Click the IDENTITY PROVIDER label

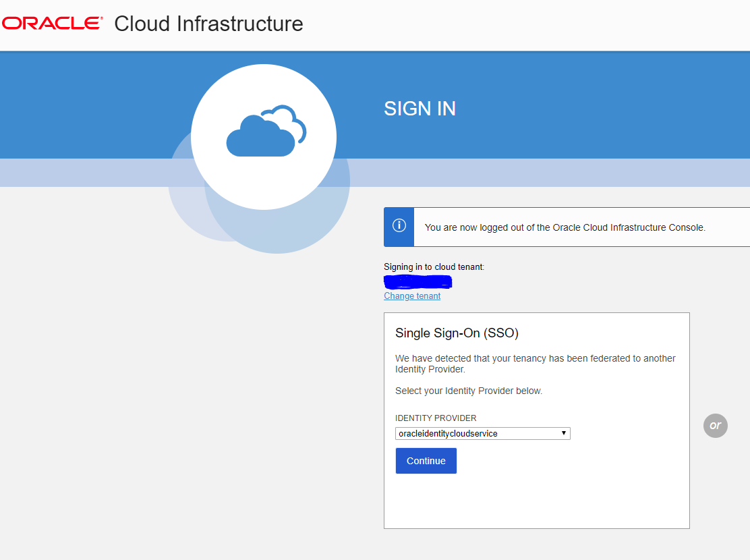click(x=436, y=418)
